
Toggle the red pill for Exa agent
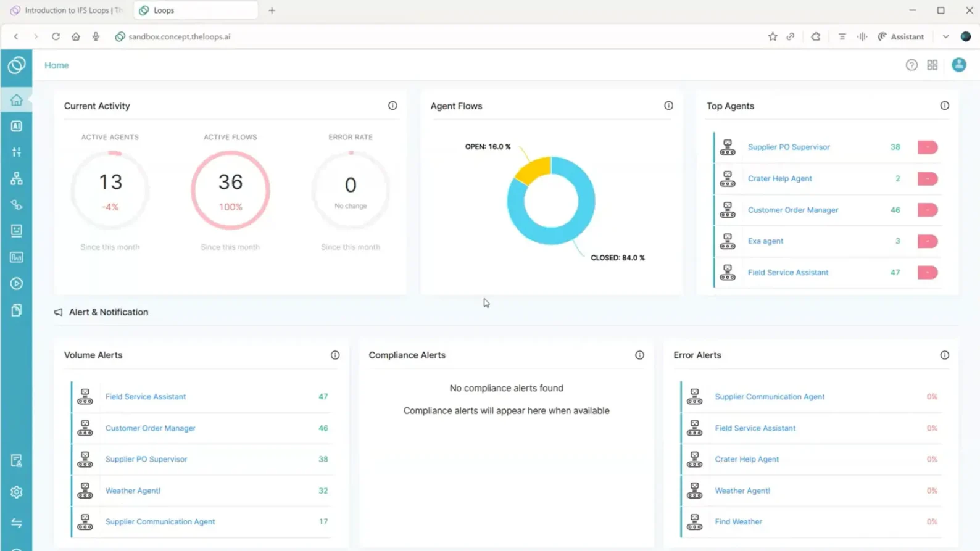[x=927, y=241]
